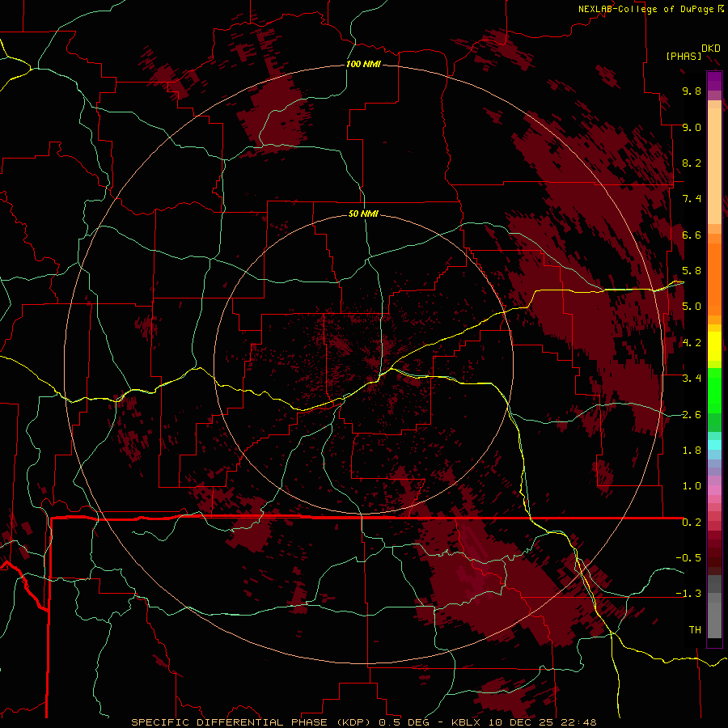This screenshot has height=728, width=728.
Task: Click the 7.4 scale value
Action: [x=692, y=199]
